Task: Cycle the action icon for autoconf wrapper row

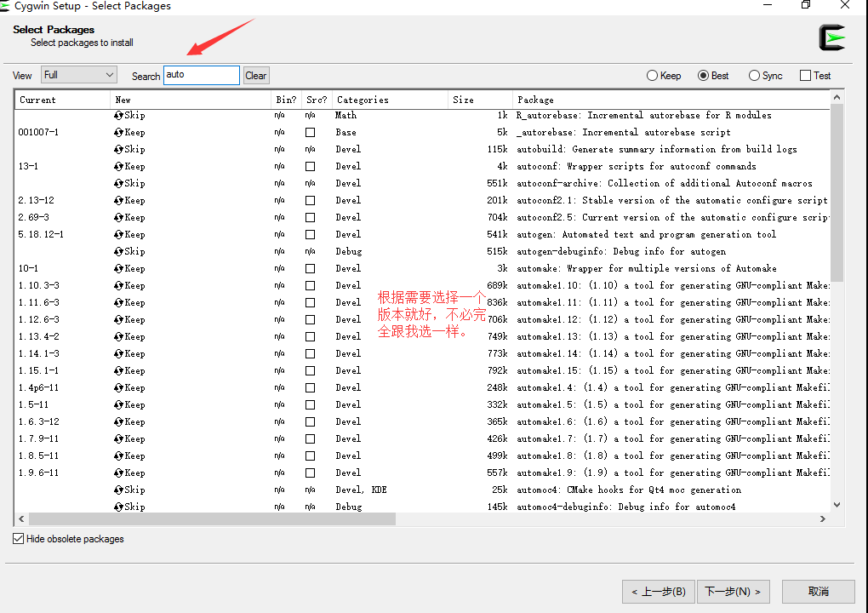Action: pos(118,166)
